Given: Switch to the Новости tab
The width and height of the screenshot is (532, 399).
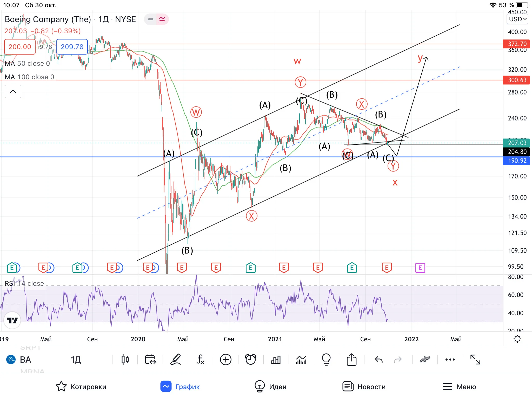Looking at the screenshot, I should pos(364,387).
